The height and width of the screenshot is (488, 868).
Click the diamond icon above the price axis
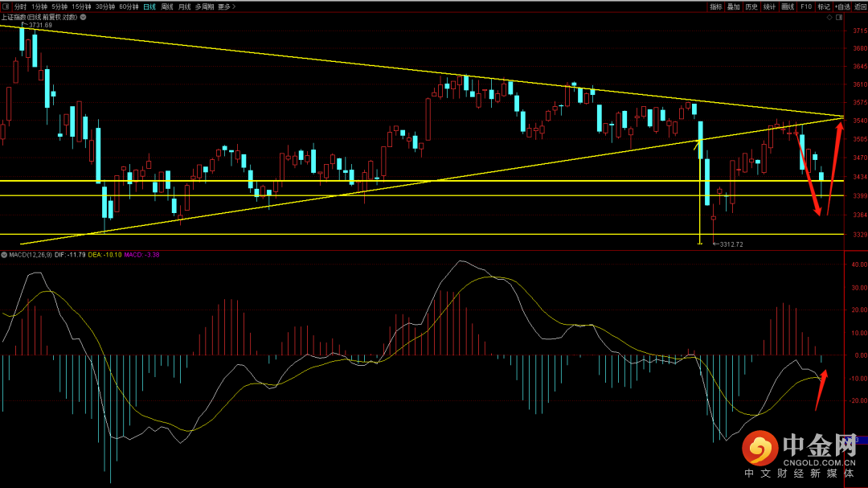(x=829, y=18)
